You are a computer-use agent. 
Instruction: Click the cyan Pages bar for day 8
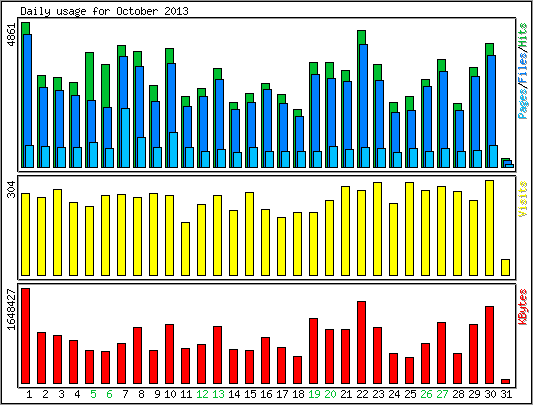coord(141,152)
